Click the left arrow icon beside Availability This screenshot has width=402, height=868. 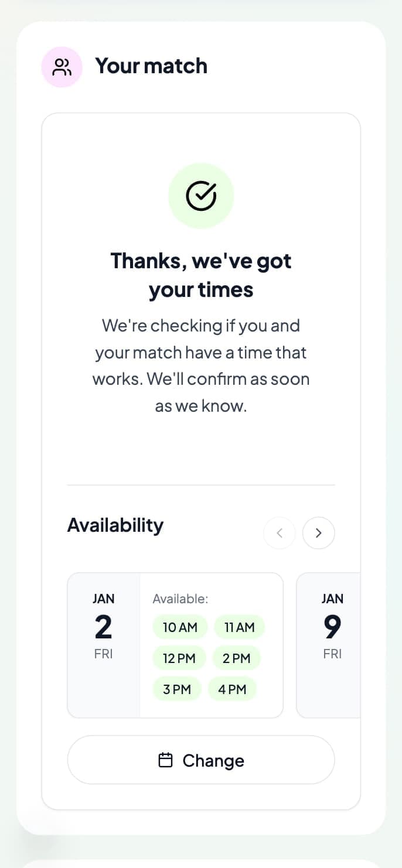coord(280,533)
